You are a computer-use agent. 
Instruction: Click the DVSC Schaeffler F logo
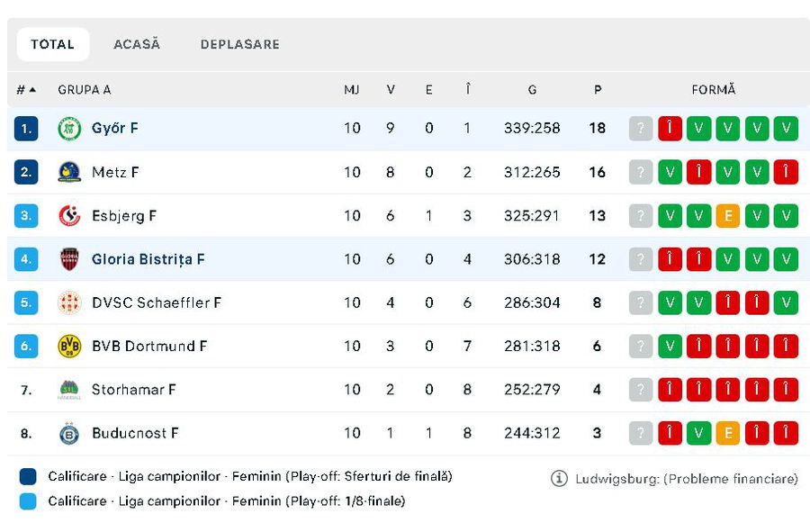69,302
